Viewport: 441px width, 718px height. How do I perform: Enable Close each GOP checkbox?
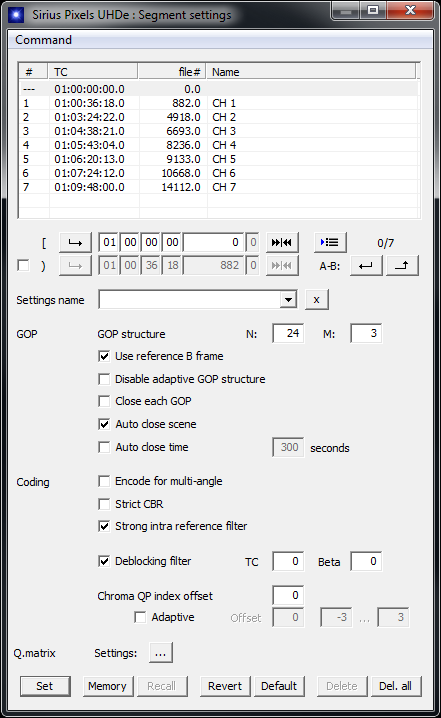(104, 401)
